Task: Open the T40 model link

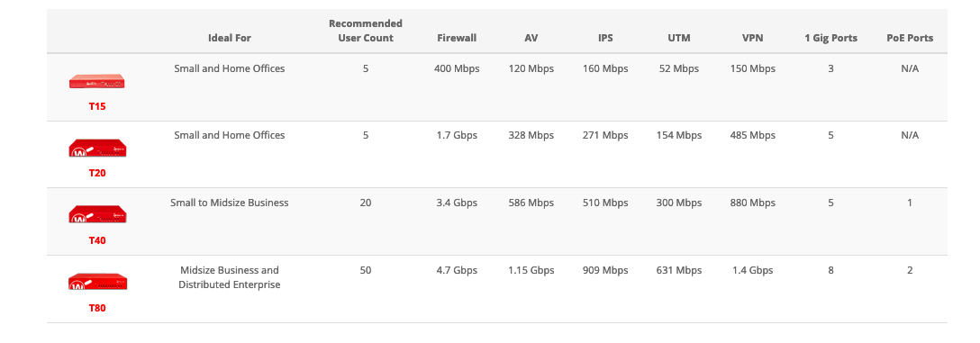Action: [97, 240]
